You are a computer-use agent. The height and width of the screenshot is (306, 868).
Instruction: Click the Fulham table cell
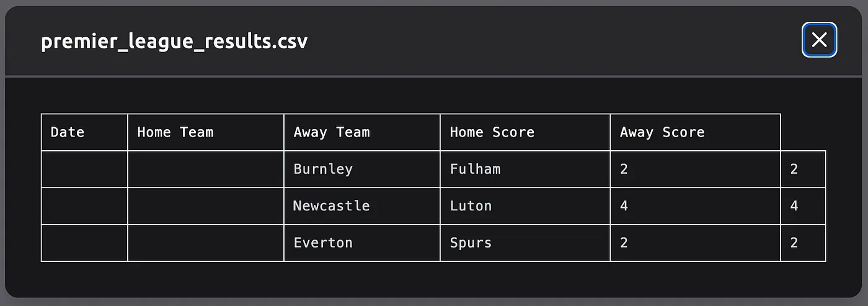point(525,169)
